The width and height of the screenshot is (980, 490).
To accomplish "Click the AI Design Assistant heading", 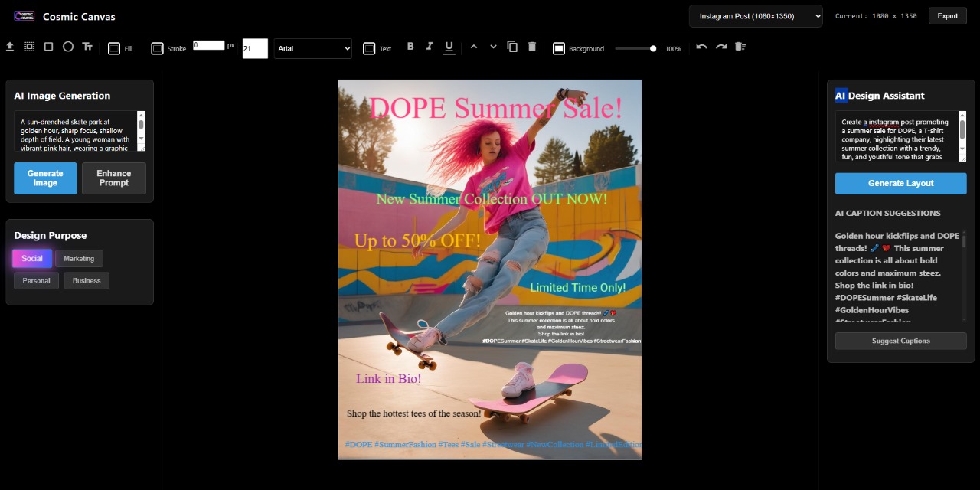I will (x=880, y=96).
